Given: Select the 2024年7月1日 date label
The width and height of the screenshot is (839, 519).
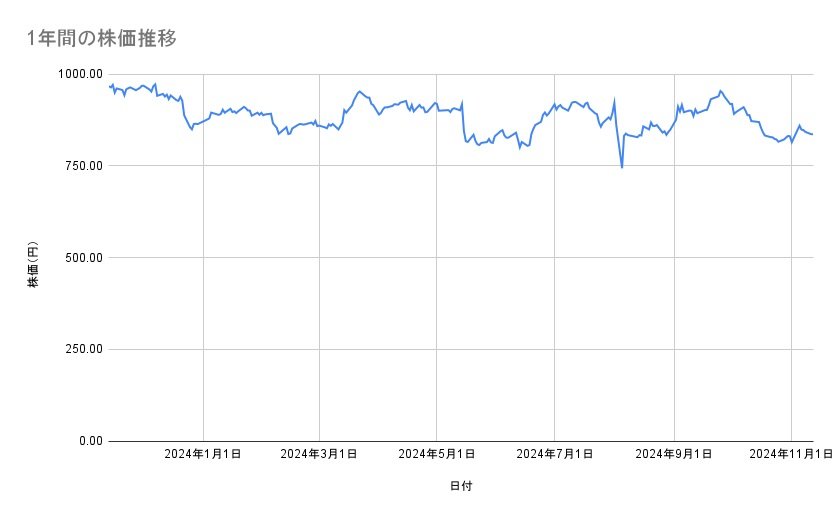Looking at the screenshot, I should point(554,455).
